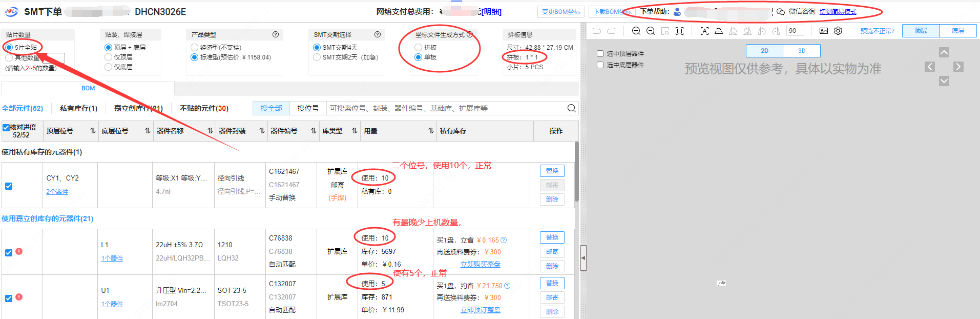Sort by 器件名称 column arrows

coord(210,131)
